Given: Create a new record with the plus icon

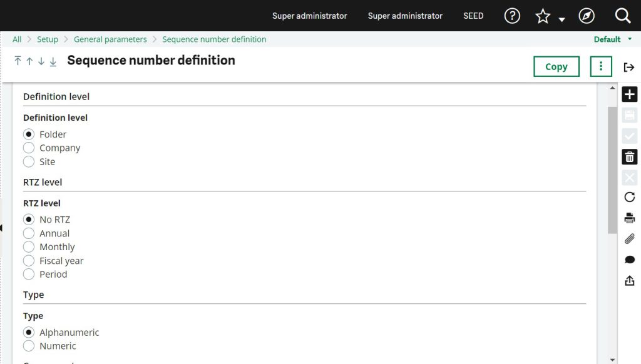Looking at the screenshot, I should pyautogui.click(x=629, y=94).
